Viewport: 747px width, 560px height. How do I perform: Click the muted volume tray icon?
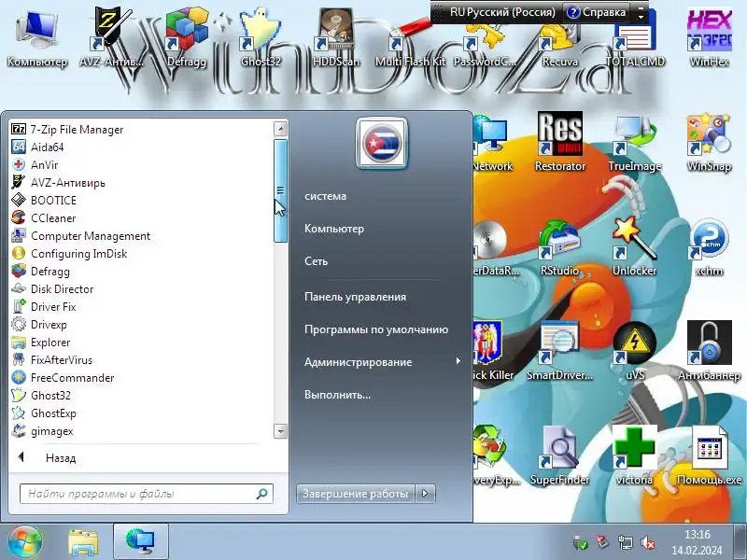(x=648, y=543)
